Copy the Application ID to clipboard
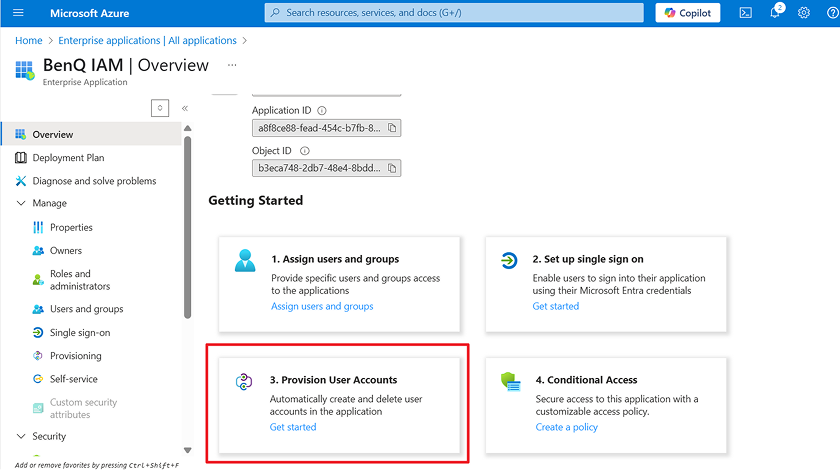This screenshot has height=470, width=840. pos(393,128)
